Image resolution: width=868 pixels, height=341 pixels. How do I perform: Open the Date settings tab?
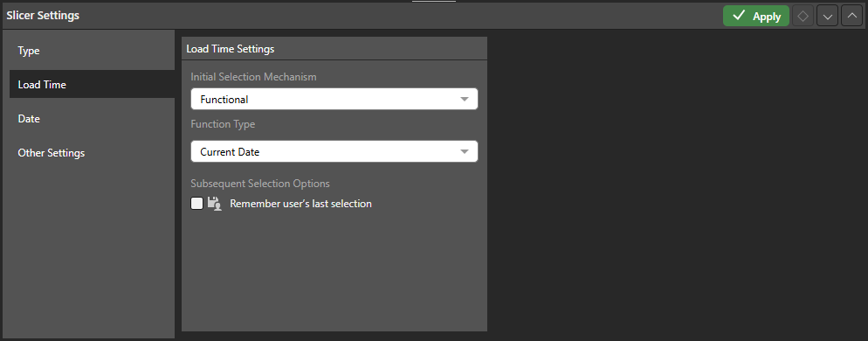[x=92, y=119]
